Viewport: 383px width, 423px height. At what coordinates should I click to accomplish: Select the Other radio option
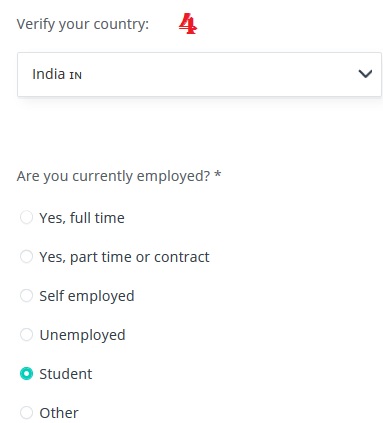(26, 413)
